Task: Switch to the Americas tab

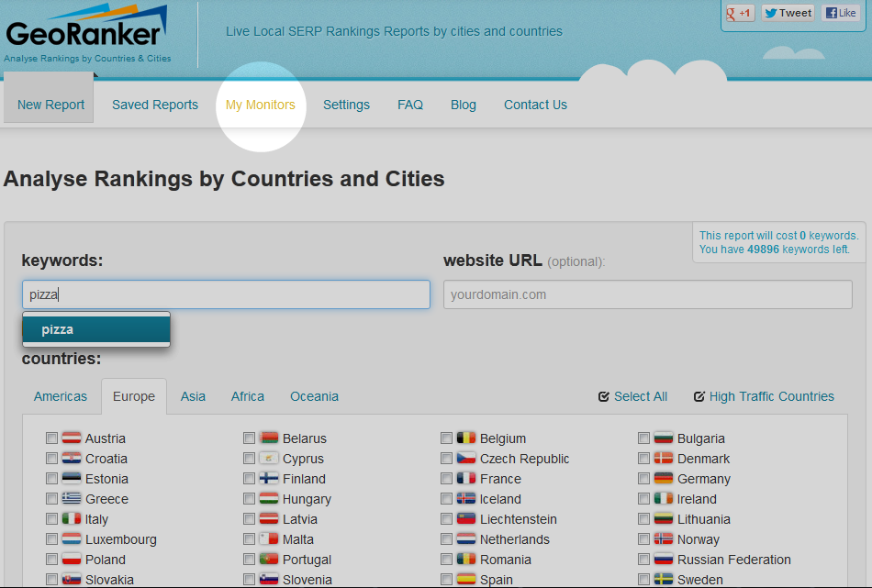Action: 60,396
